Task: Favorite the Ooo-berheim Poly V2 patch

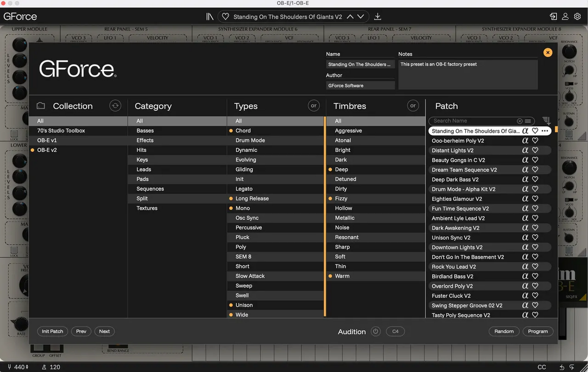Action: [535, 141]
